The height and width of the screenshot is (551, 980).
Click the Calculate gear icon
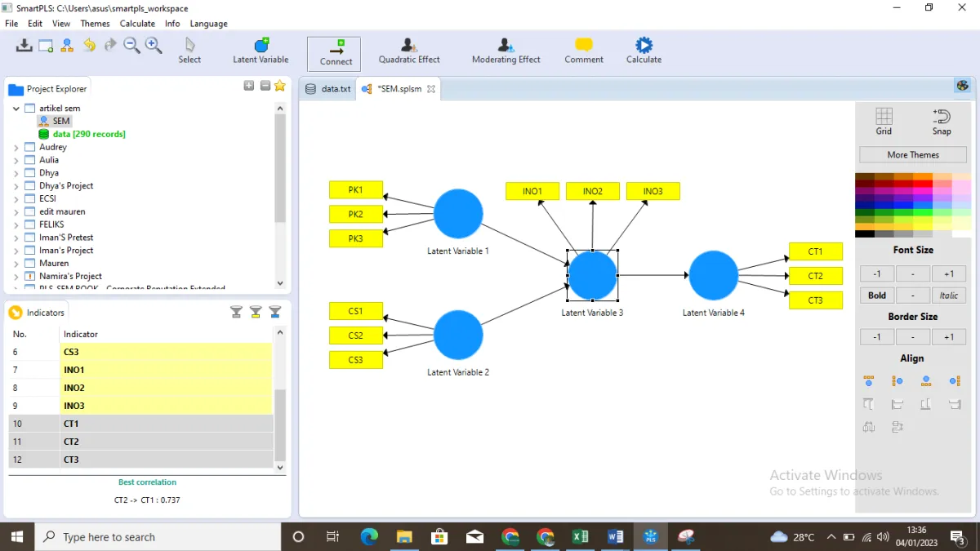tap(644, 51)
